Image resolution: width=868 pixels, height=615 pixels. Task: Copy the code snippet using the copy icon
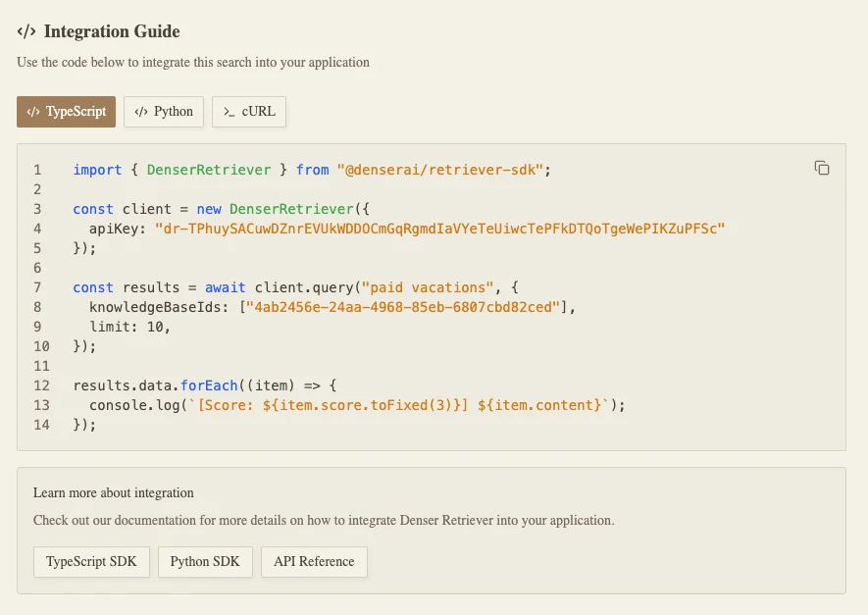(x=822, y=168)
